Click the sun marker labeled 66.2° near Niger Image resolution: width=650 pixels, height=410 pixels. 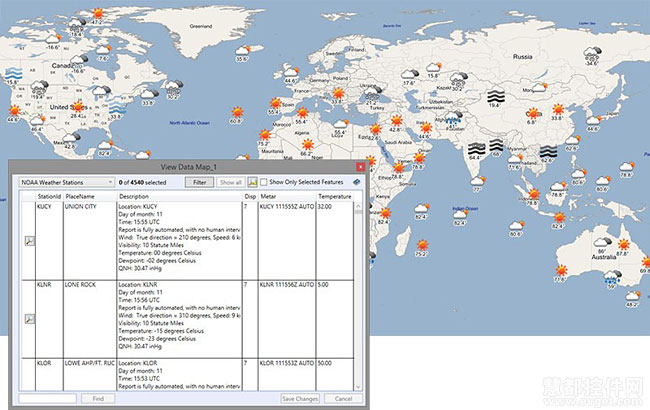(x=308, y=145)
